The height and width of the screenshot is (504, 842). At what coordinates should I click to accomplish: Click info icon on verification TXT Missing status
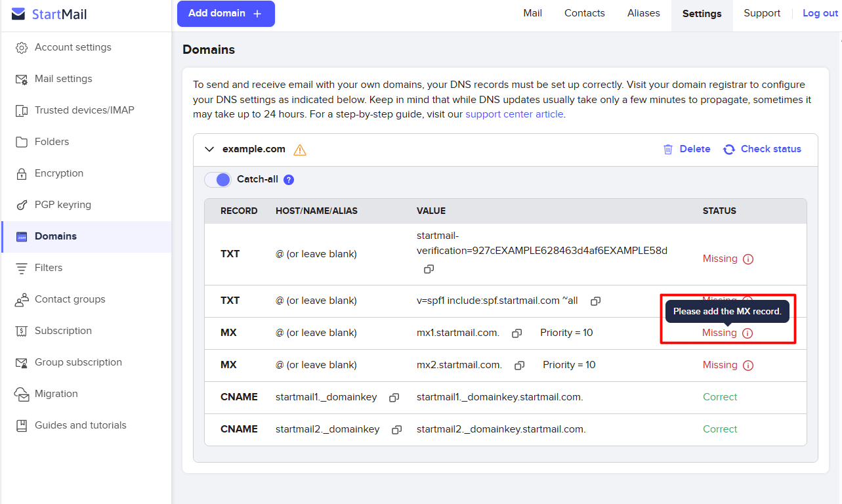coord(747,259)
